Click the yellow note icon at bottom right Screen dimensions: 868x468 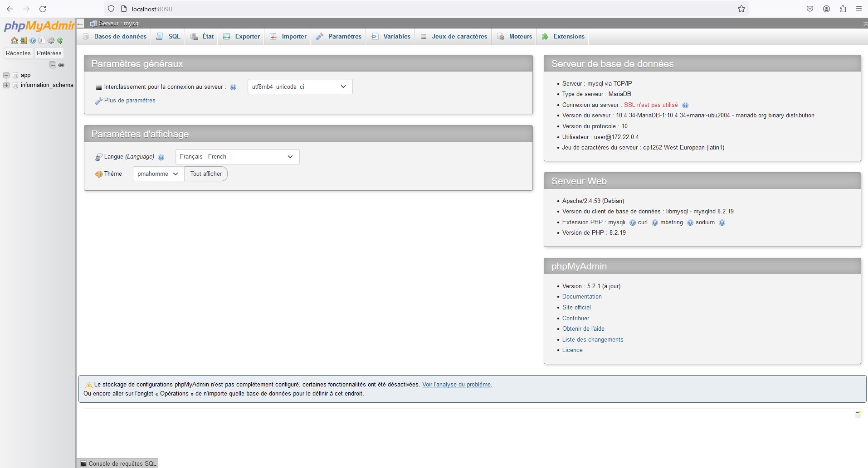[858, 414]
